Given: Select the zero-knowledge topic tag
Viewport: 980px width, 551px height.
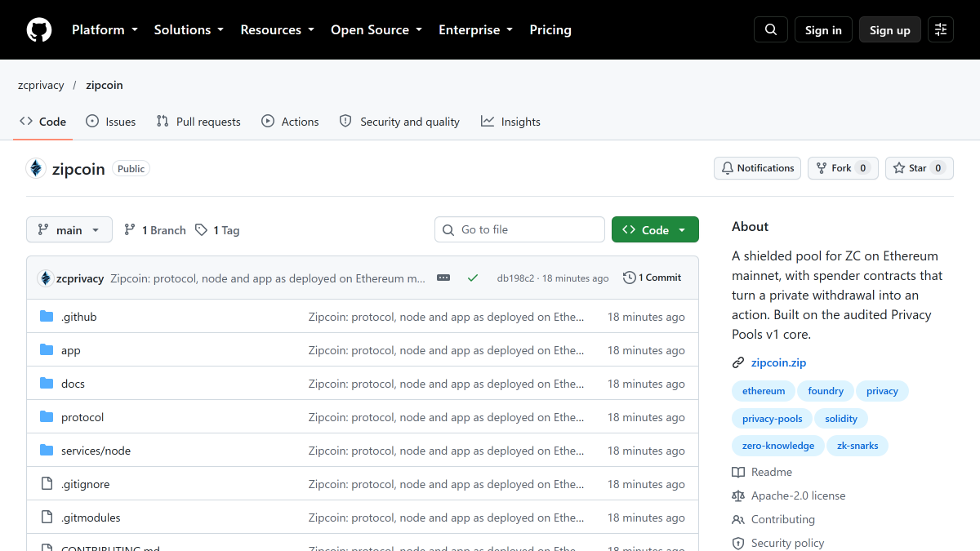Looking at the screenshot, I should (778, 446).
